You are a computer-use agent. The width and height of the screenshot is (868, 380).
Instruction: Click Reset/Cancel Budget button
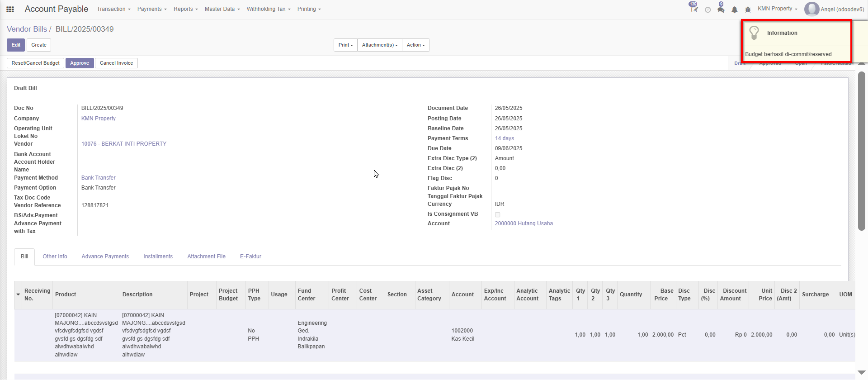tap(35, 63)
